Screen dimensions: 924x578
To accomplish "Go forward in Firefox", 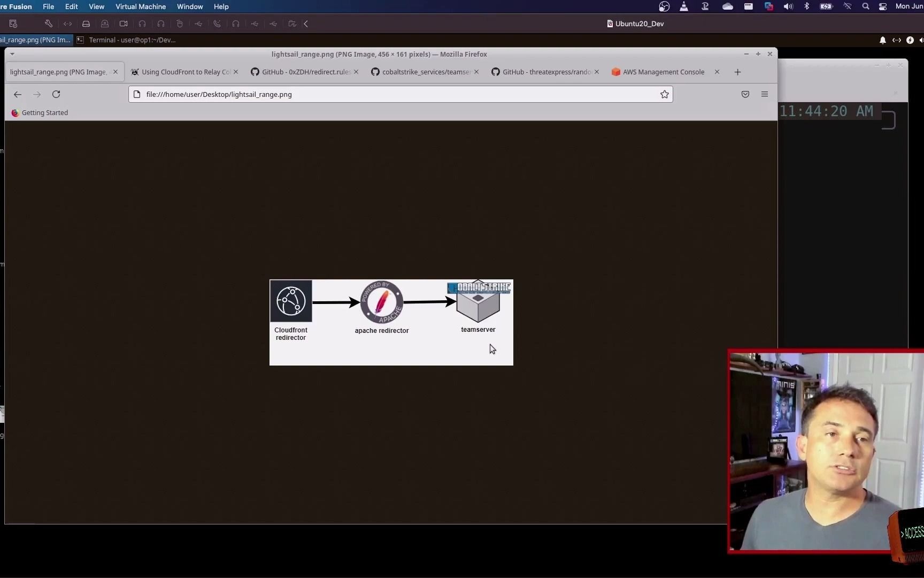I will 37,94.
